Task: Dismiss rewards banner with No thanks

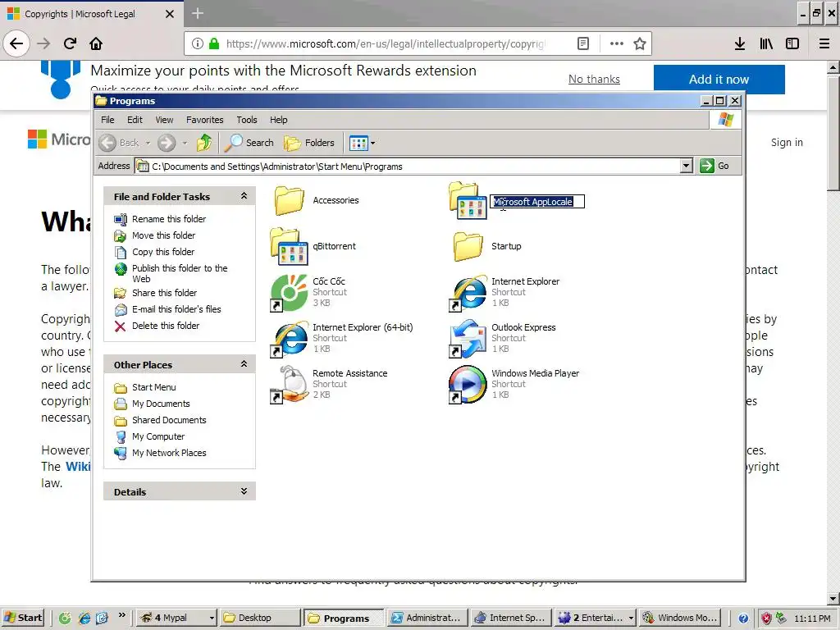Action: tap(594, 80)
